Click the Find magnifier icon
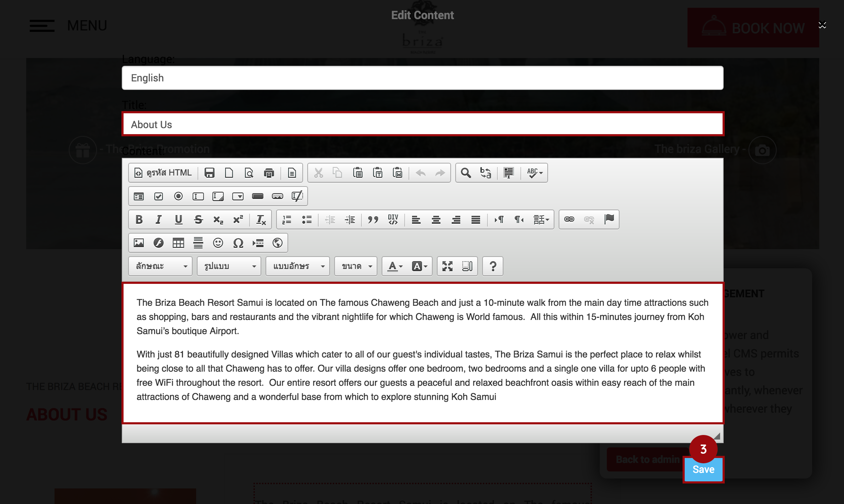Viewport: 844px width, 504px height. [466, 173]
